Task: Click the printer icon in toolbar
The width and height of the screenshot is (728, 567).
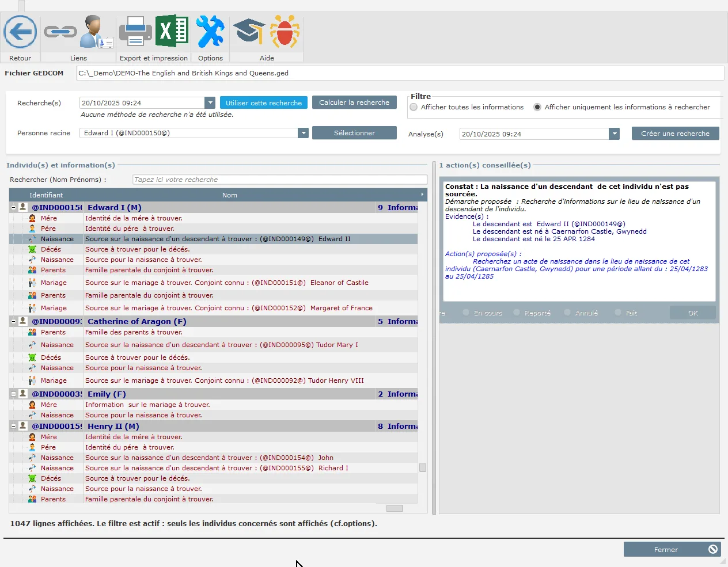Action: point(135,32)
